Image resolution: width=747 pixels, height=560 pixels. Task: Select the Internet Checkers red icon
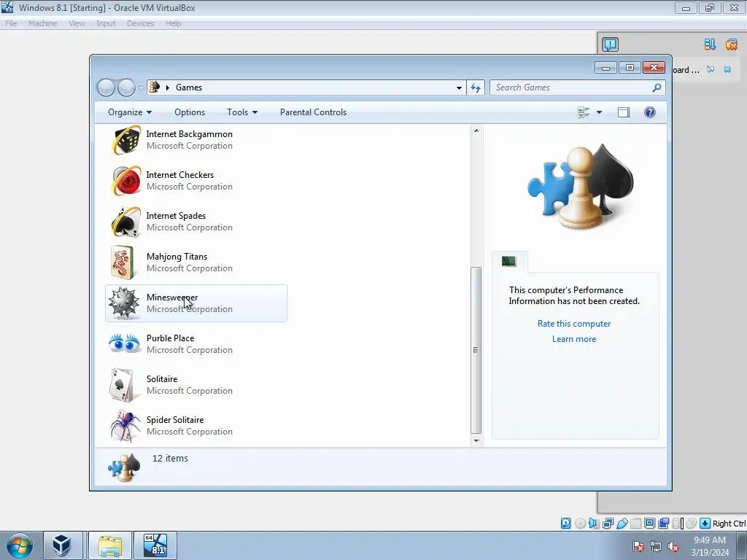tap(125, 181)
